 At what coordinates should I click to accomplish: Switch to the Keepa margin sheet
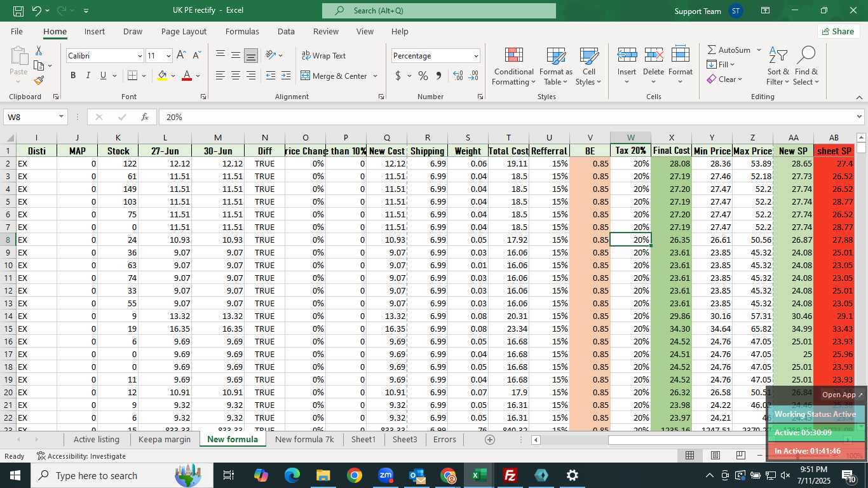coord(164,439)
